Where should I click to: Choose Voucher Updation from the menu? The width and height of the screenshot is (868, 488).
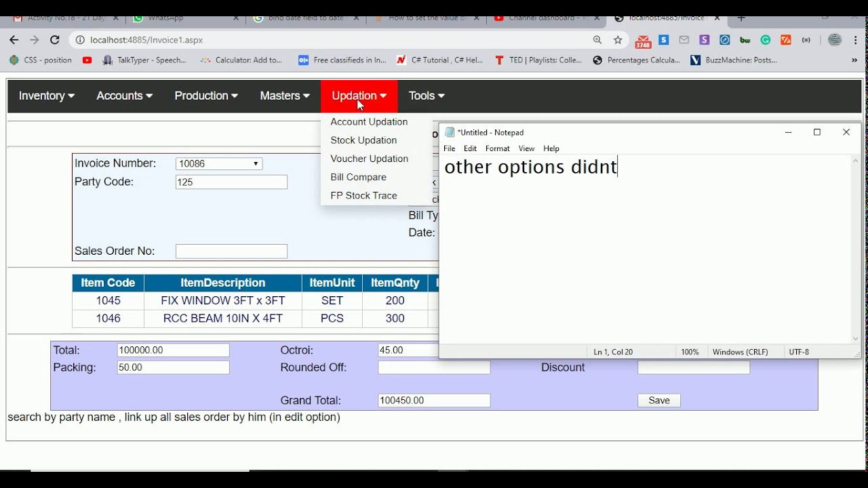coord(370,159)
